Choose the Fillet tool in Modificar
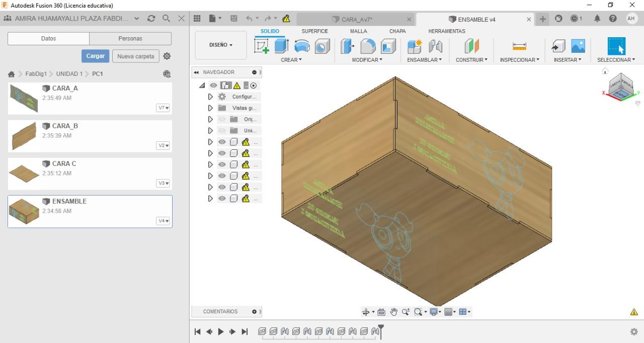 [x=368, y=46]
